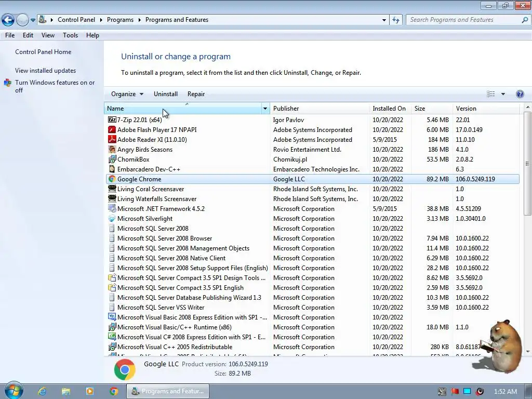The image size is (532, 399).
Task: Open the Windows Start menu
Action: (x=14, y=391)
